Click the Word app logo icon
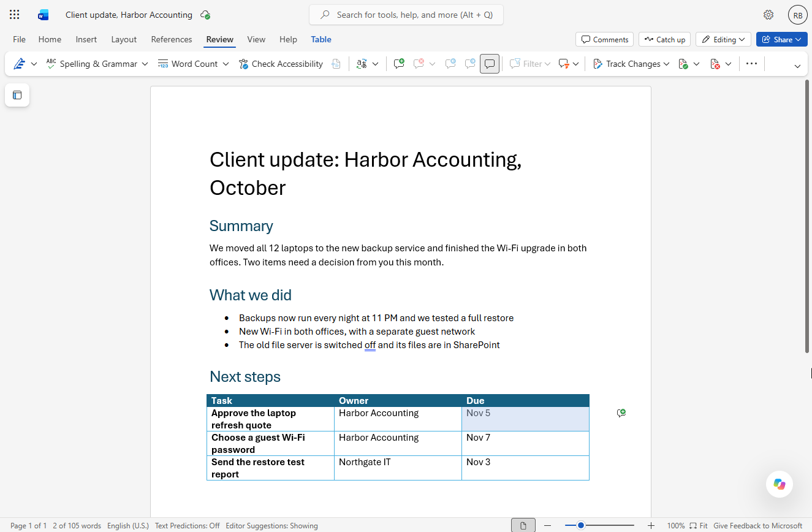This screenshot has width=812, height=532. point(43,15)
